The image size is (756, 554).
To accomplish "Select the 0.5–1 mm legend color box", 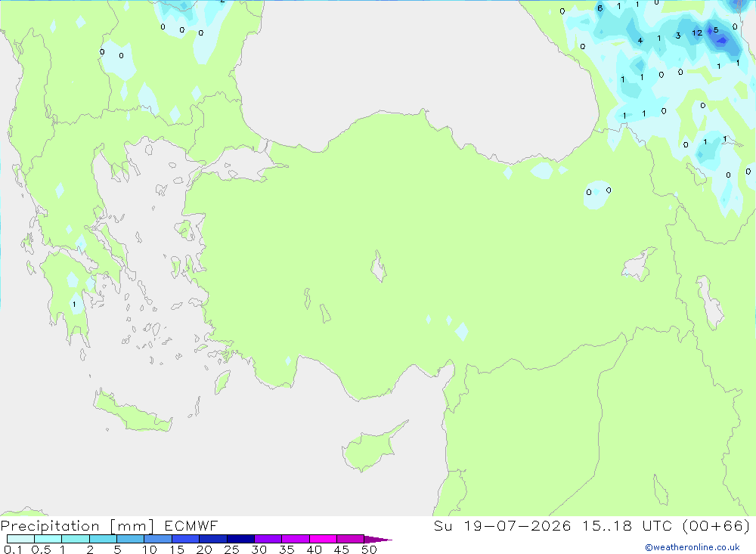I will (48, 539).
